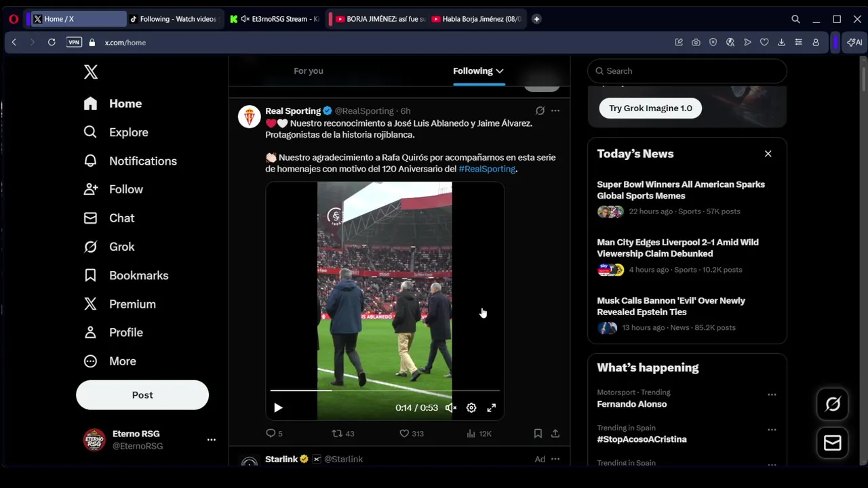
Task: Open the Follow page in sidebar
Action: click(x=113, y=189)
